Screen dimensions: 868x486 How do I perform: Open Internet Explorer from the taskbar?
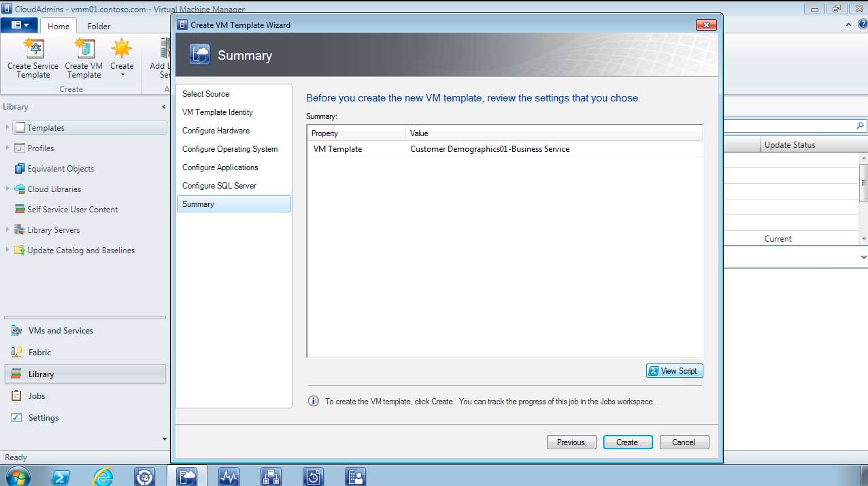(x=103, y=476)
